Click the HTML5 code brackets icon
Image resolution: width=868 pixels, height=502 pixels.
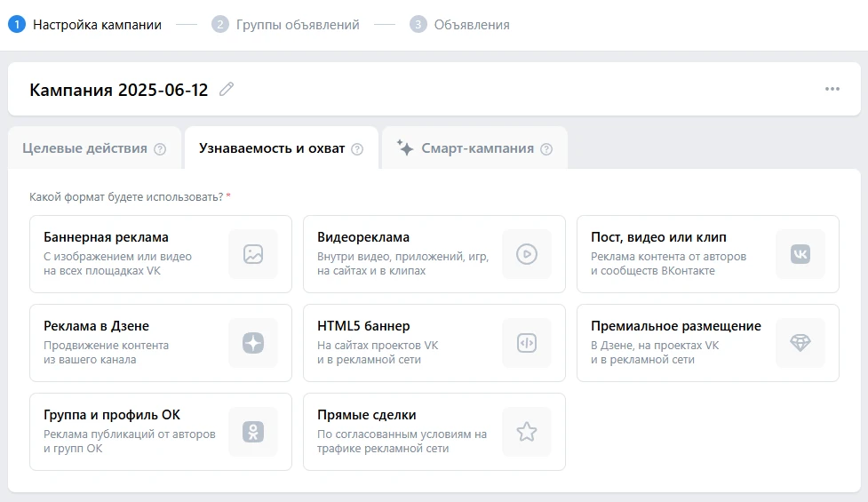527,343
